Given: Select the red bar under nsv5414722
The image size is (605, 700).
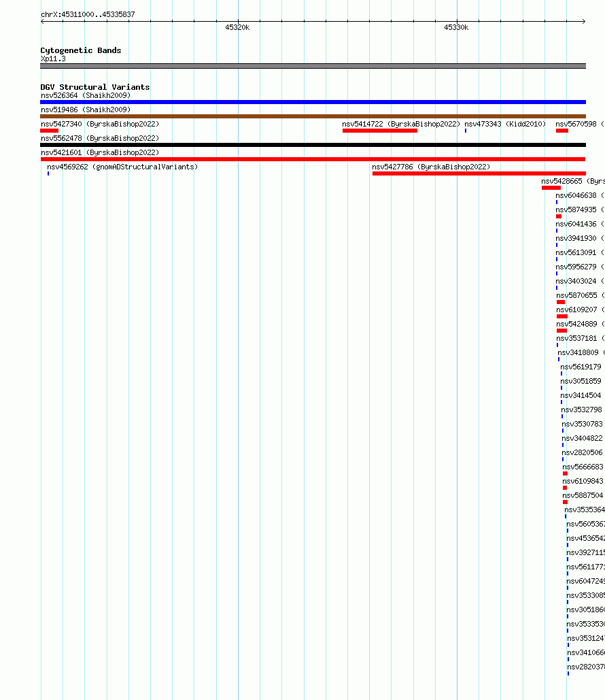Looking at the screenshot, I should click(380, 131).
